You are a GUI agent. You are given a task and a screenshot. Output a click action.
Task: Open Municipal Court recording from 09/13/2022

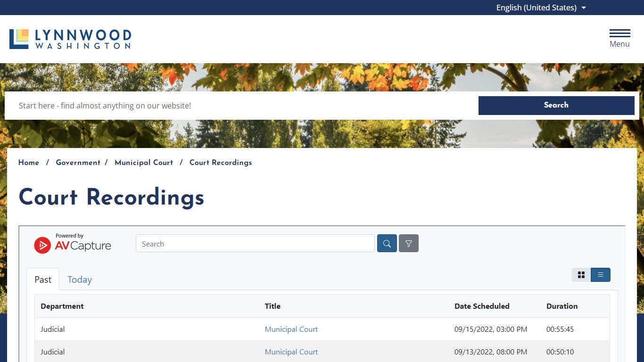pos(291,352)
